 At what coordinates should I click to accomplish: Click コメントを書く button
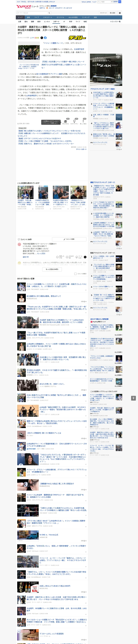[x=69, y=239]
